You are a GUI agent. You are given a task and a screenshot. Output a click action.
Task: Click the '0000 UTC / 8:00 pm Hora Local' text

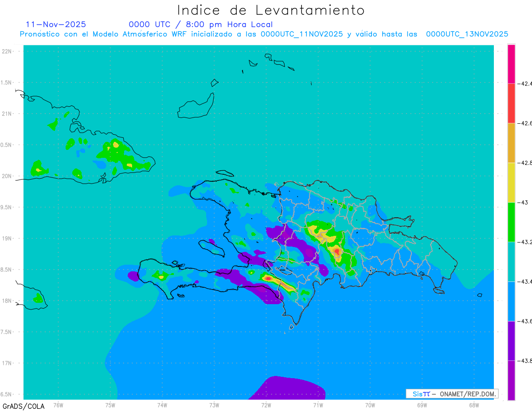[x=200, y=25]
